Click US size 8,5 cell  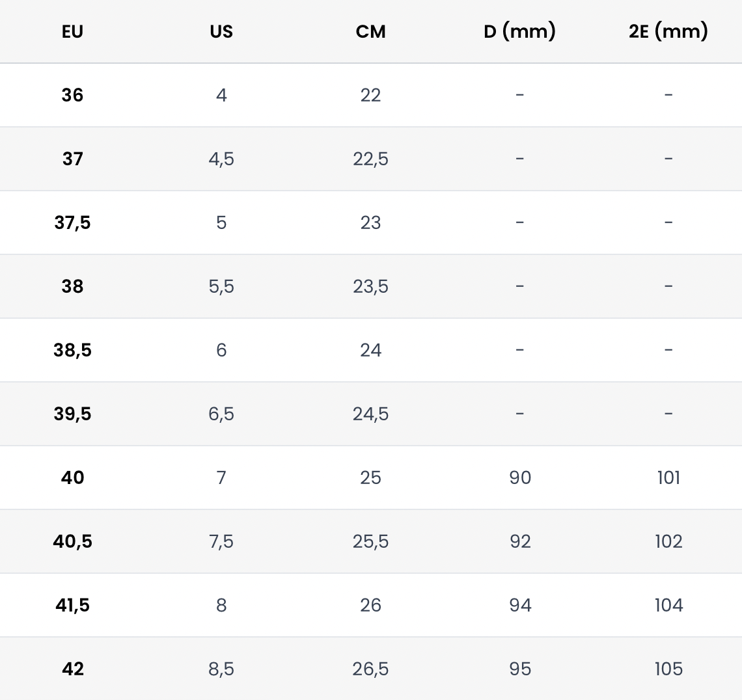221,669
